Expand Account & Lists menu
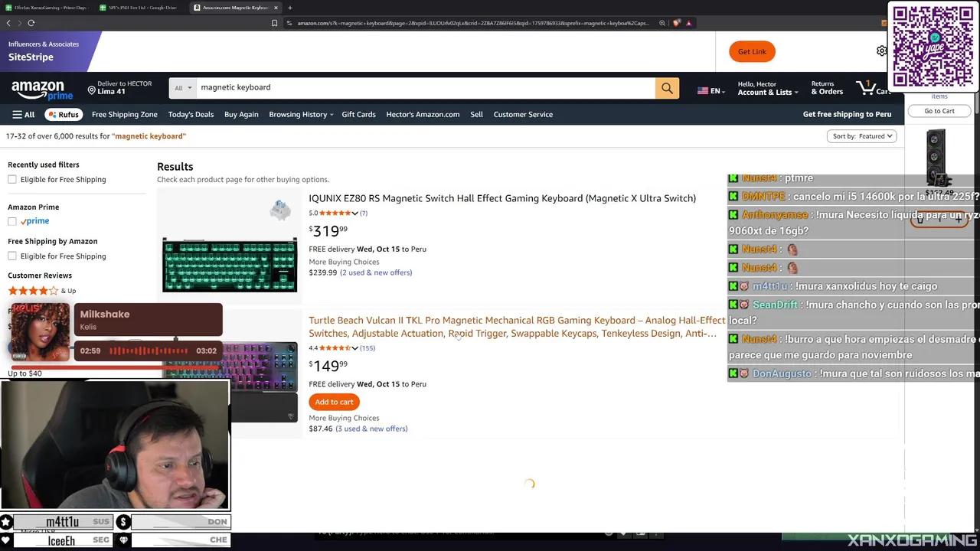 pos(768,88)
